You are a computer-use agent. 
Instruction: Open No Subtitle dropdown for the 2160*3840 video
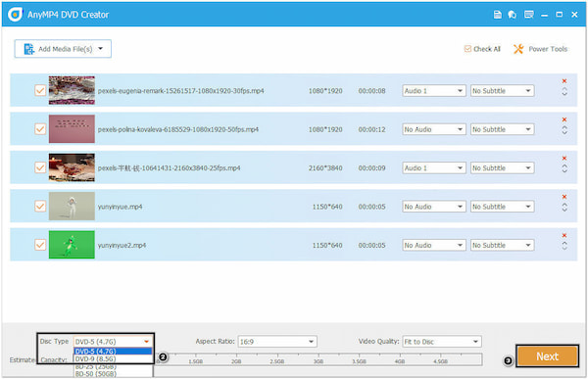click(x=502, y=167)
